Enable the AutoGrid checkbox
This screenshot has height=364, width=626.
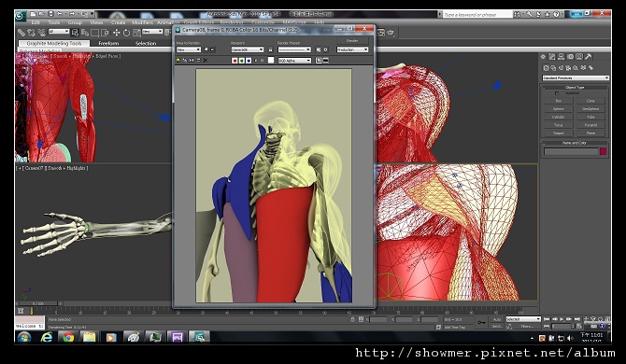coord(557,93)
